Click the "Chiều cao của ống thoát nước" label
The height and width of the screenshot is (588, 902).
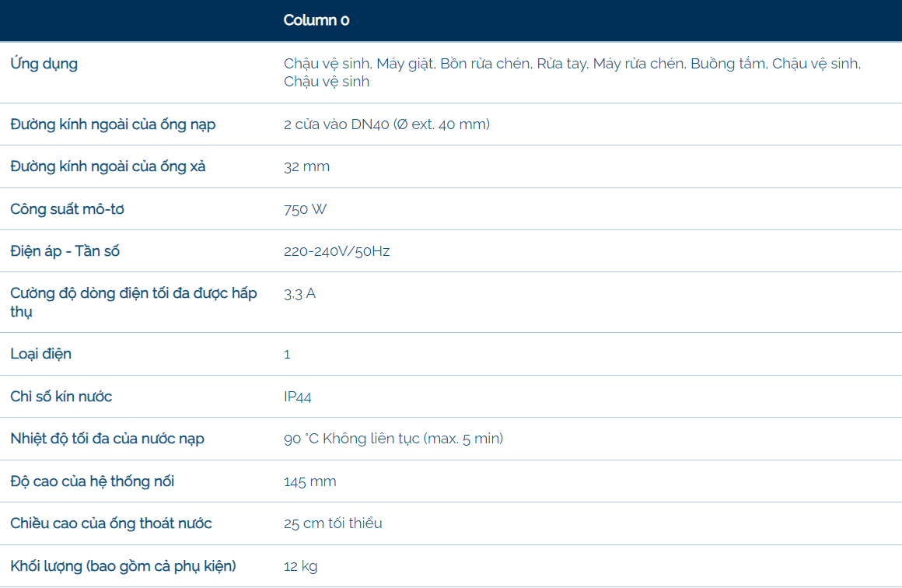tap(111, 523)
